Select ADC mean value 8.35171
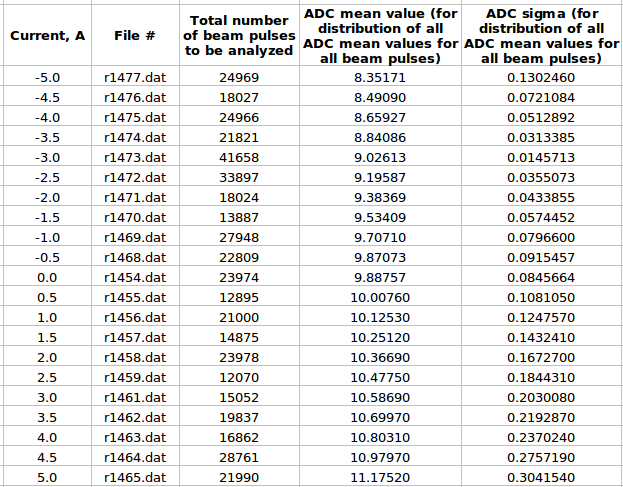 click(380, 77)
